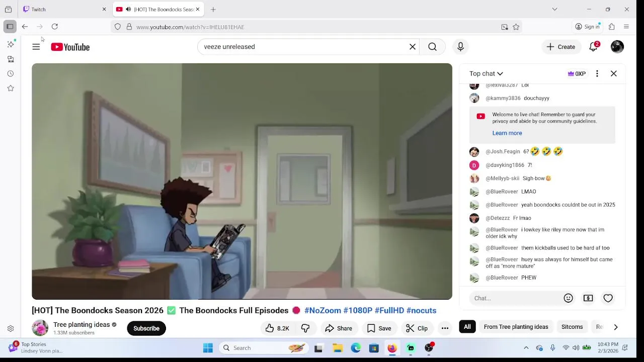Share the video
Viewport: 644px width, 362px height.
(339, 328)
